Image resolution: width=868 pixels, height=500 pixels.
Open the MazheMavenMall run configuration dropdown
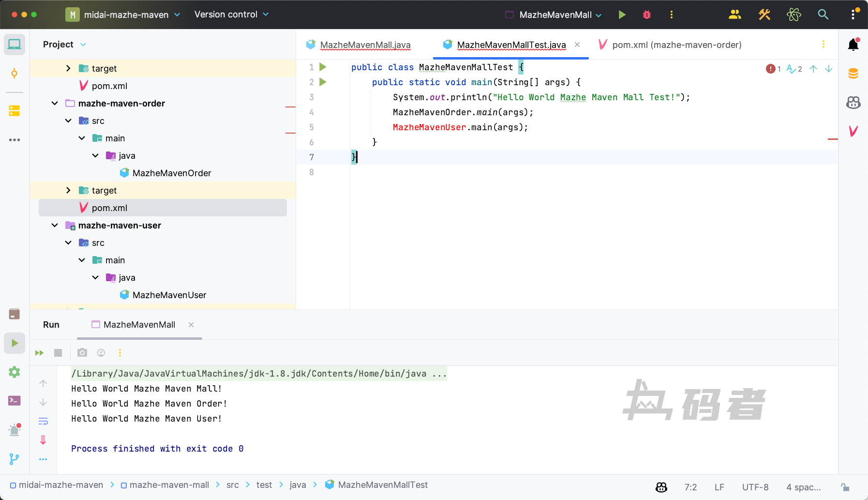555,15
